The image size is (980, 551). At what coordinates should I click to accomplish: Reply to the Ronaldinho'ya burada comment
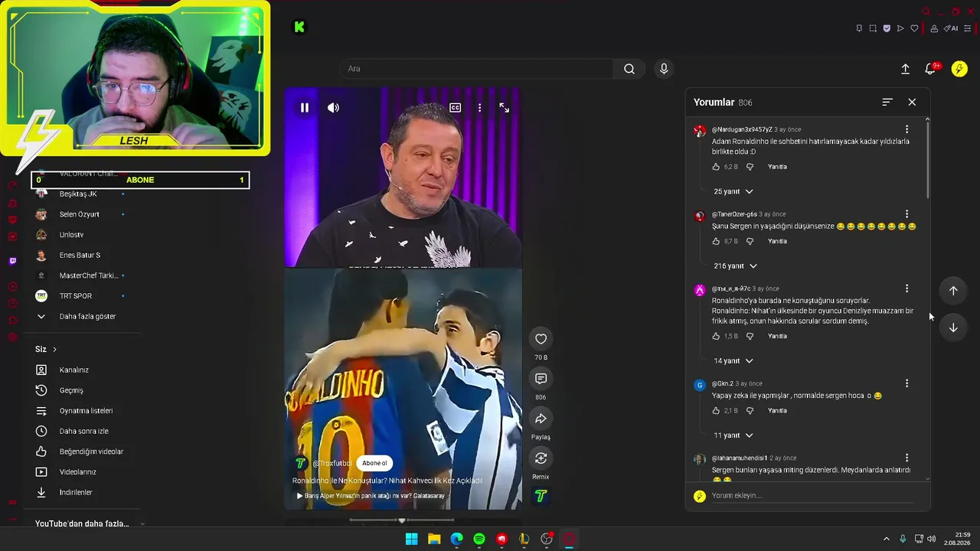pyautogui.click(x=777, y=336)
